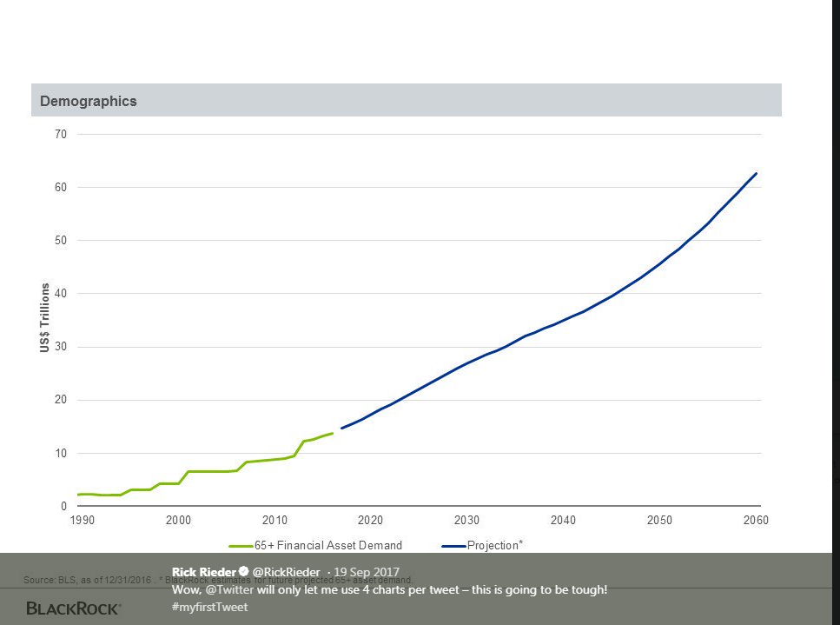Click the 1990 x-axis label
This screenshot has height=625, width=840.
[82, 520]
